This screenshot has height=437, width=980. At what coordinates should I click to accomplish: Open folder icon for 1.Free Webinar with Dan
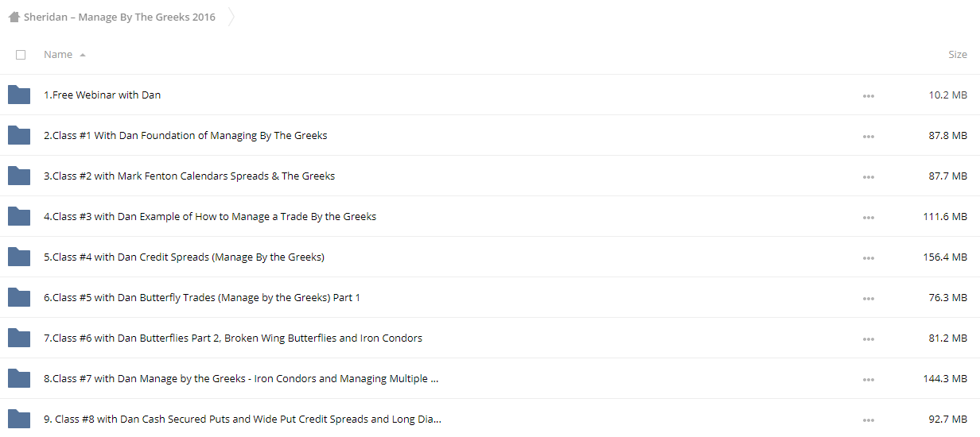(x=19, y=95)
